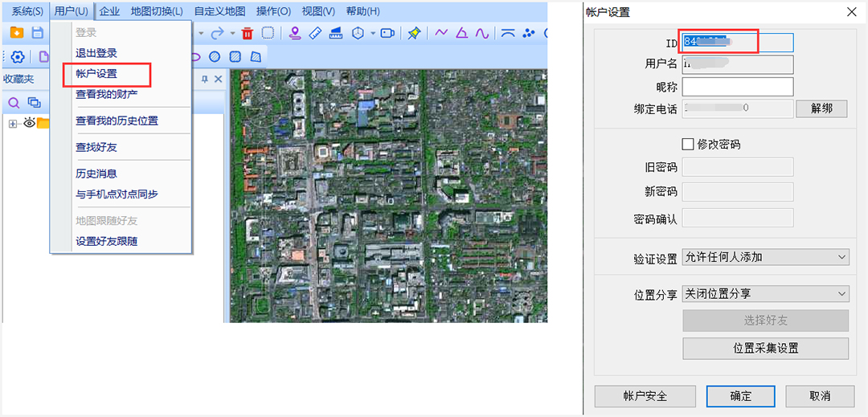This screenshot has height=417, width=868.
Task: Click the 3D cube icon
Action: tap(358, 33)
